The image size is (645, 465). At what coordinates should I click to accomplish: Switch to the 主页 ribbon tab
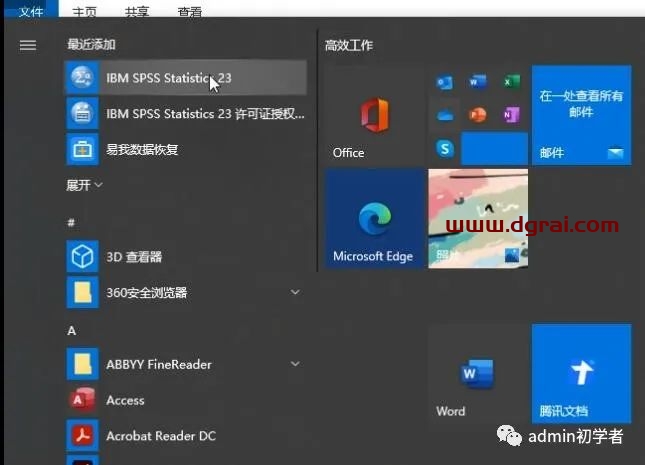coord(84,12)
